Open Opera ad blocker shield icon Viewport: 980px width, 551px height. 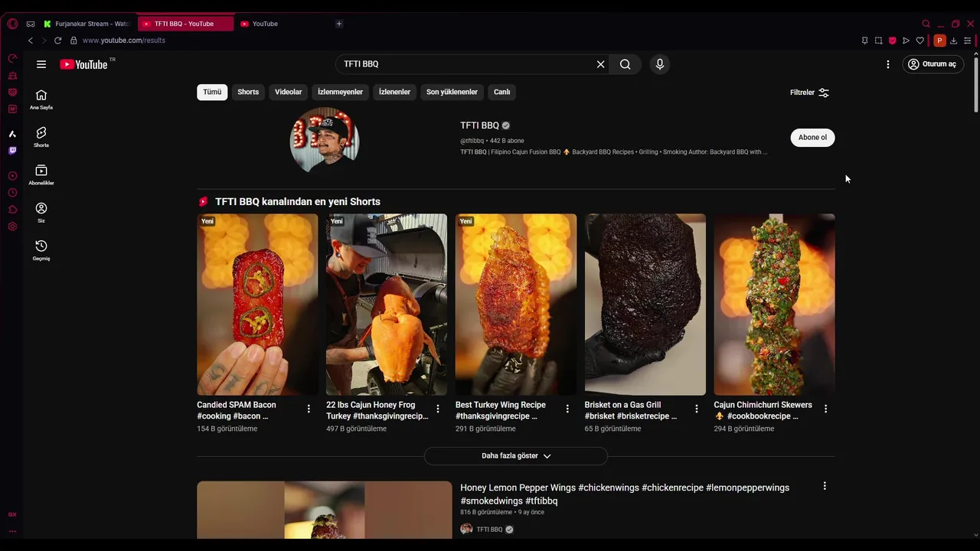point(892,41)
